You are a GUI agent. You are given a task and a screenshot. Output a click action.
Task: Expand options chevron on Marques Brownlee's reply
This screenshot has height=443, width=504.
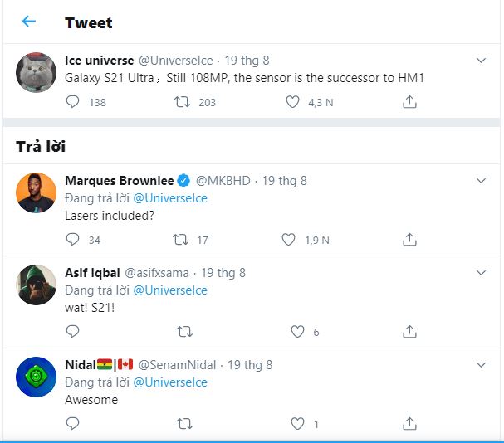click(481, 181)
